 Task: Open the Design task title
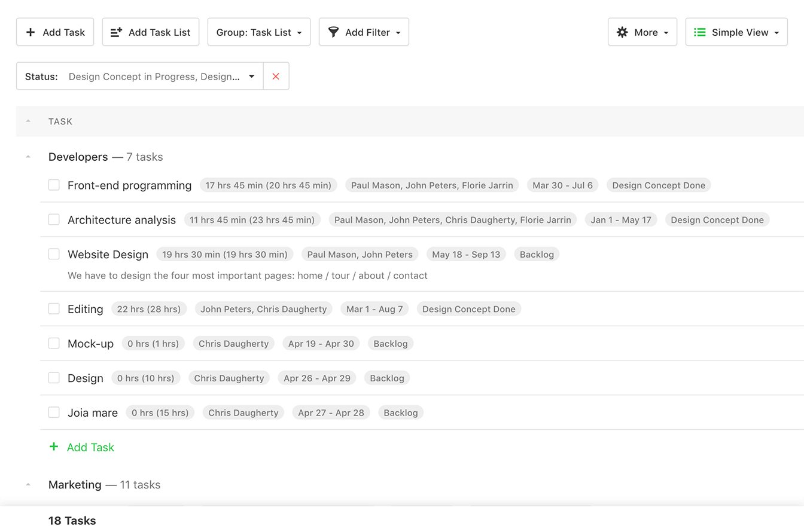[x=86, y=378]
